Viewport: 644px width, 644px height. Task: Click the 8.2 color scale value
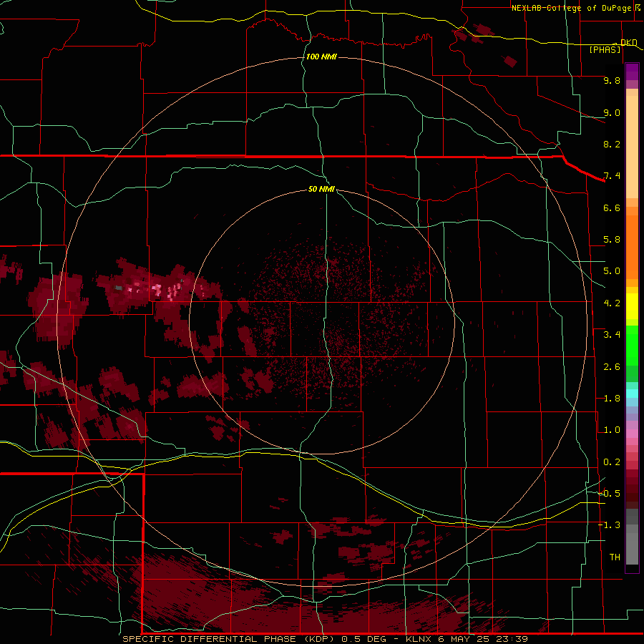(x=612, y=144)
